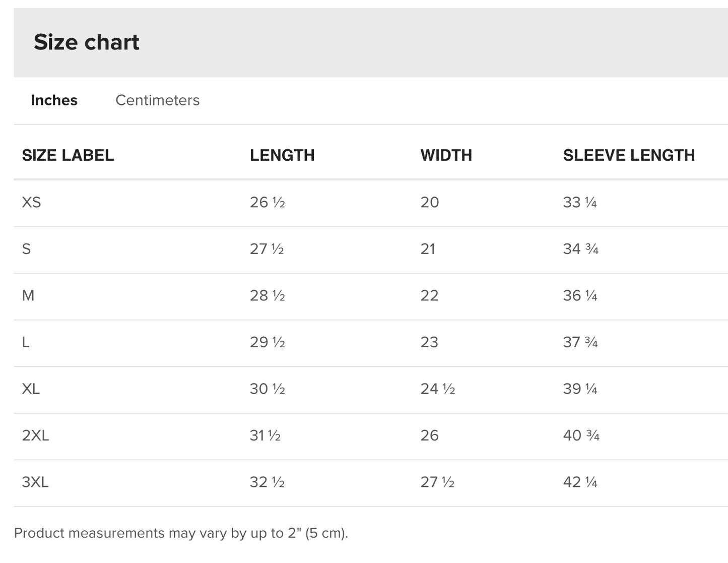Select the Inches tab
Image resolution: width=728 pixels, height=563 pixels.
click(54, 100)
